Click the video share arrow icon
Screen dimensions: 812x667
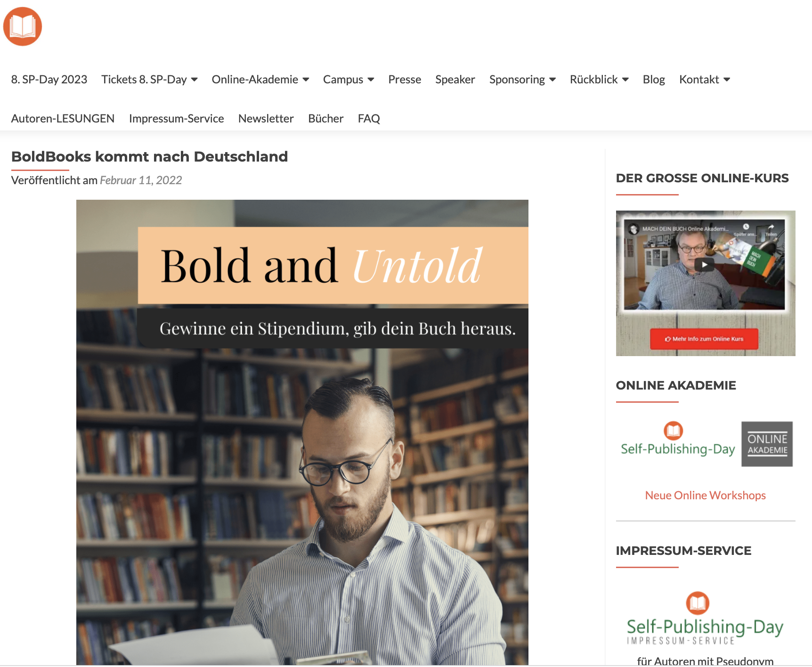point(771,228)
